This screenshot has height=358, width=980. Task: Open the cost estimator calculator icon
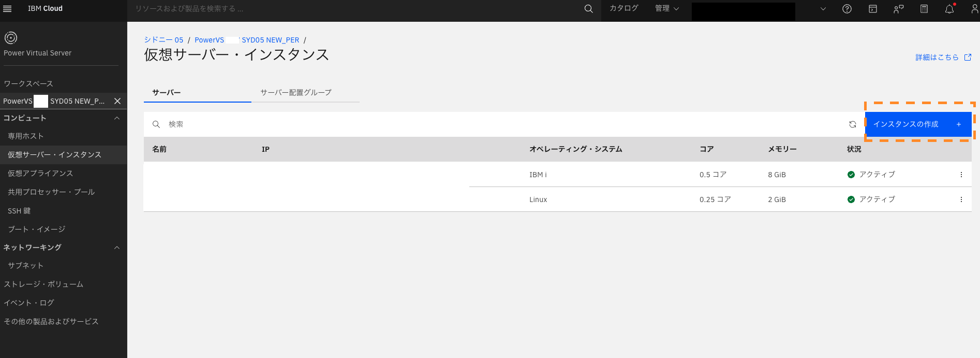[924, 9]
